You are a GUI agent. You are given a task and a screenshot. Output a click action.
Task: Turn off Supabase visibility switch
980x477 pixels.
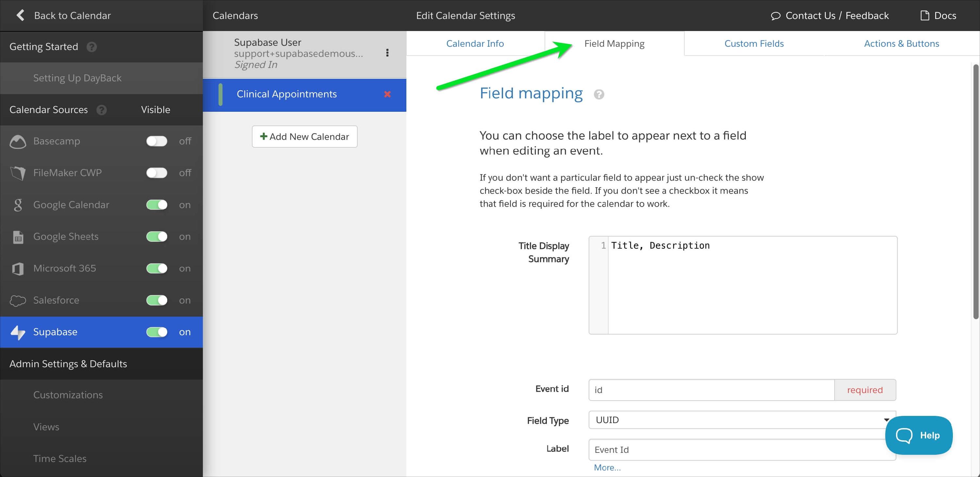tap(157, 332)
